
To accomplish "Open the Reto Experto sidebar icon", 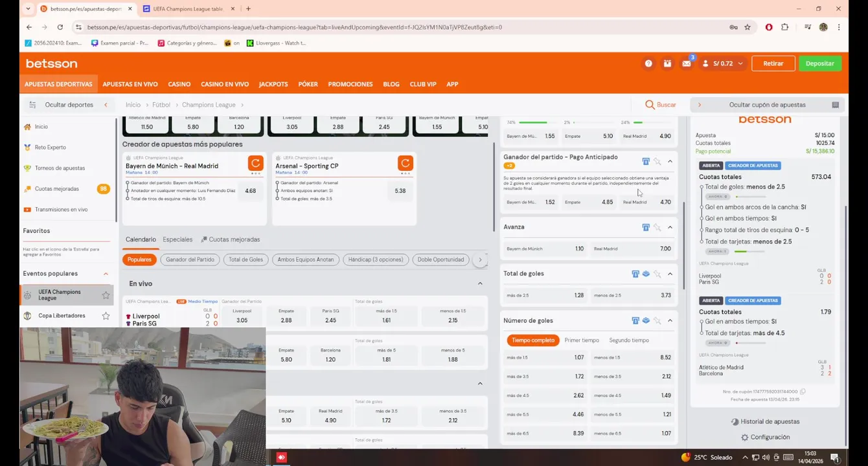I will pyautogui.click(x=27, y=148).
